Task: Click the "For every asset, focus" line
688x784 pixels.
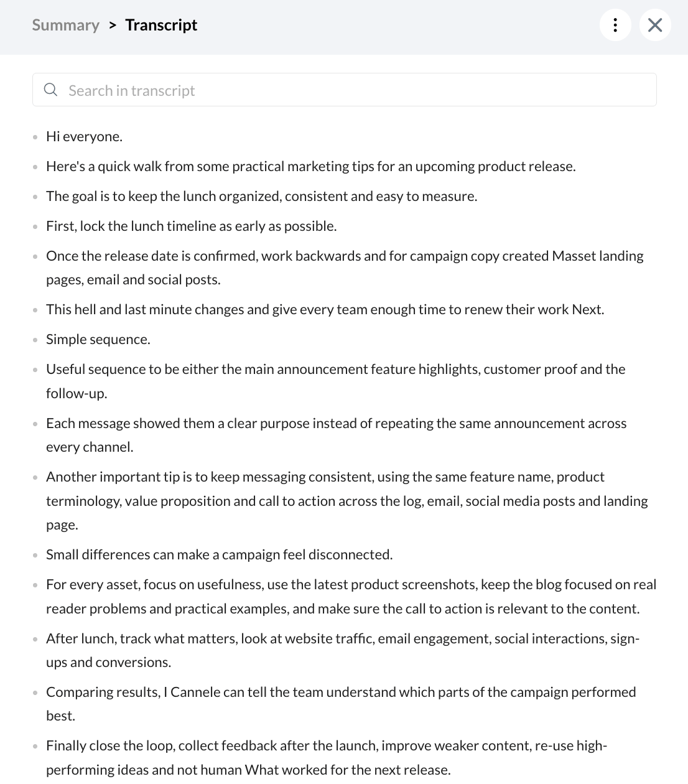Action: click(351, 596)
